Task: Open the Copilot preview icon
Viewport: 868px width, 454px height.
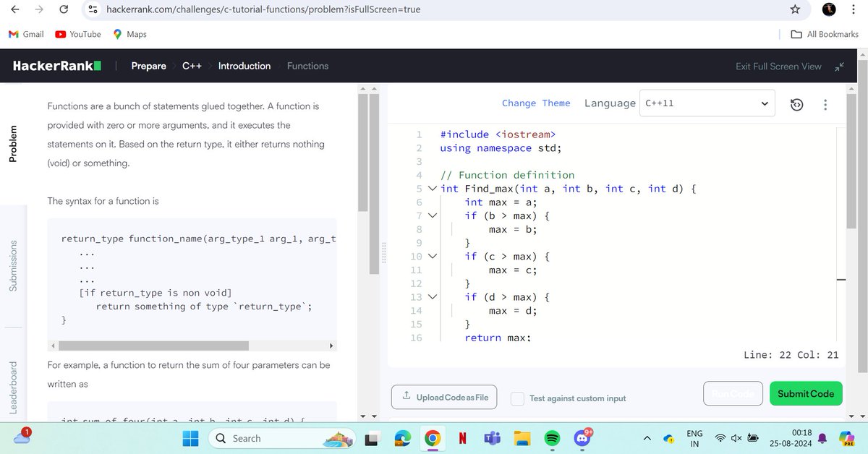Action: (846, 438)
